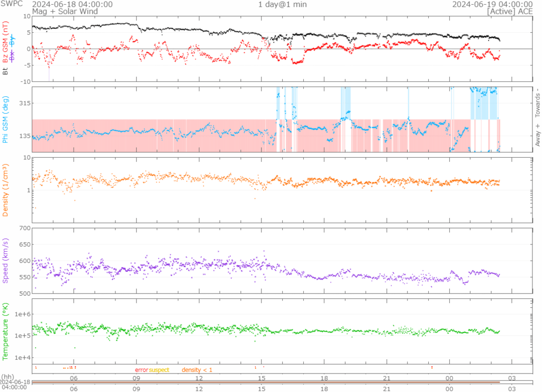Click the Phi GSM (deg) axis label
542x392 pixels.
coord(6,120)
